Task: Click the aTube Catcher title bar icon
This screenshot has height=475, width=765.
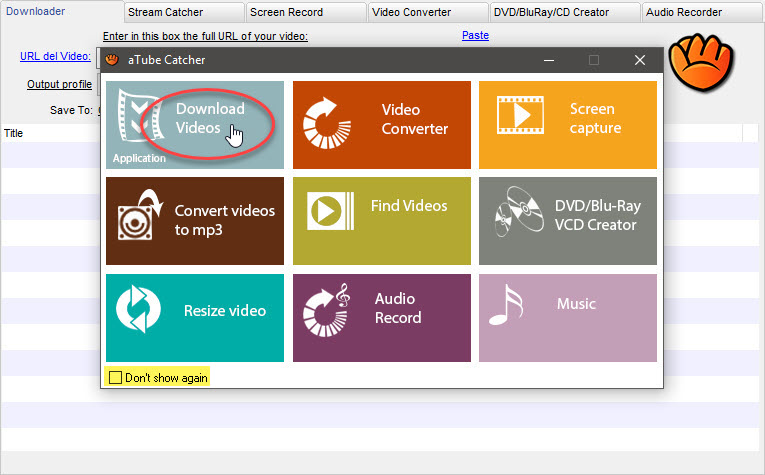Action: 112,60
